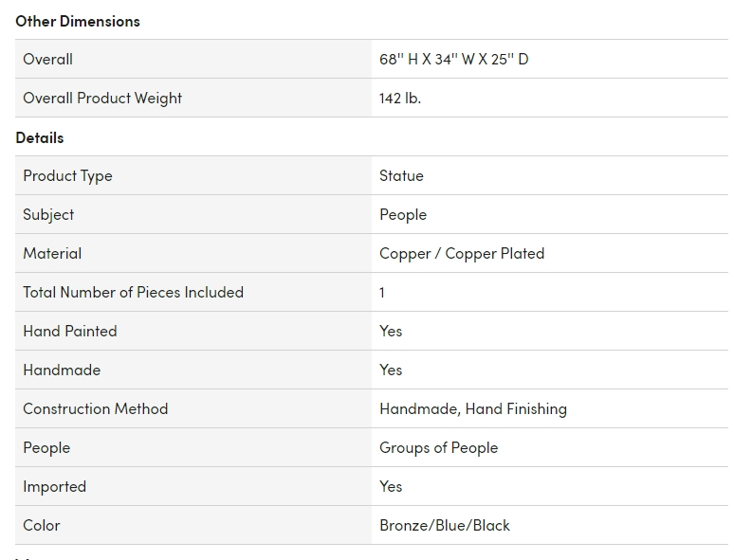Viewport: 734px width, 560px height.
Task: Select the 'Copper / Copper Plated' value
Action: tap(461, 253)
